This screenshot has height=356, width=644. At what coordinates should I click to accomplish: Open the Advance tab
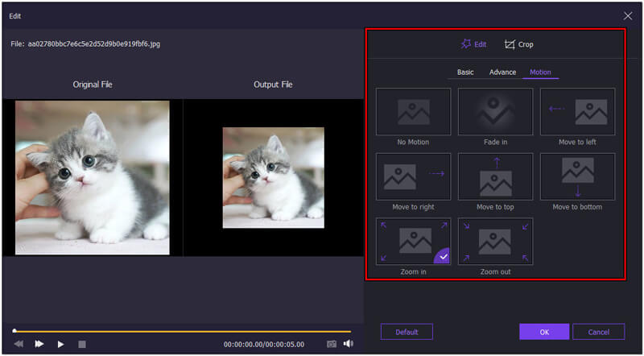(x=502, y=72)
